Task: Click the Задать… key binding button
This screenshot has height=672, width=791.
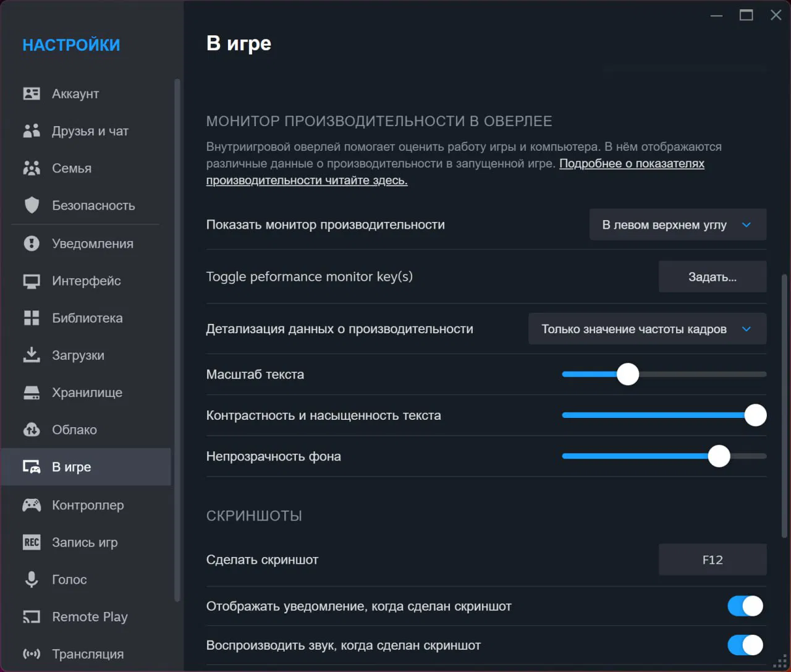Action: (x=713, y=277)
